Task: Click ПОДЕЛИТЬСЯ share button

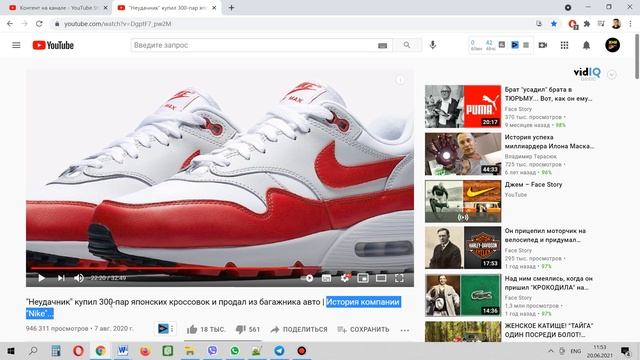Action: (x=299, y=329)
